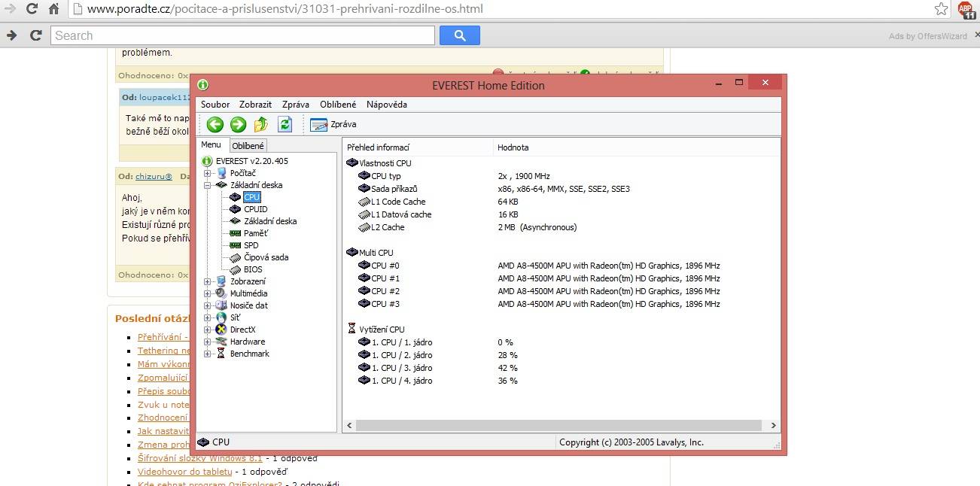Expand the Síť tree node

[x=208, y=317]
